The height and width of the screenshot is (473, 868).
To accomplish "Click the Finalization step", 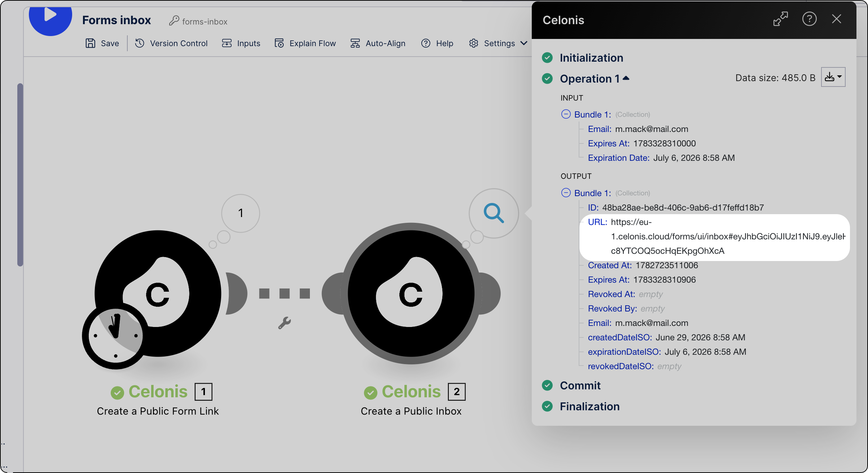I will click(x=589, y=406).
